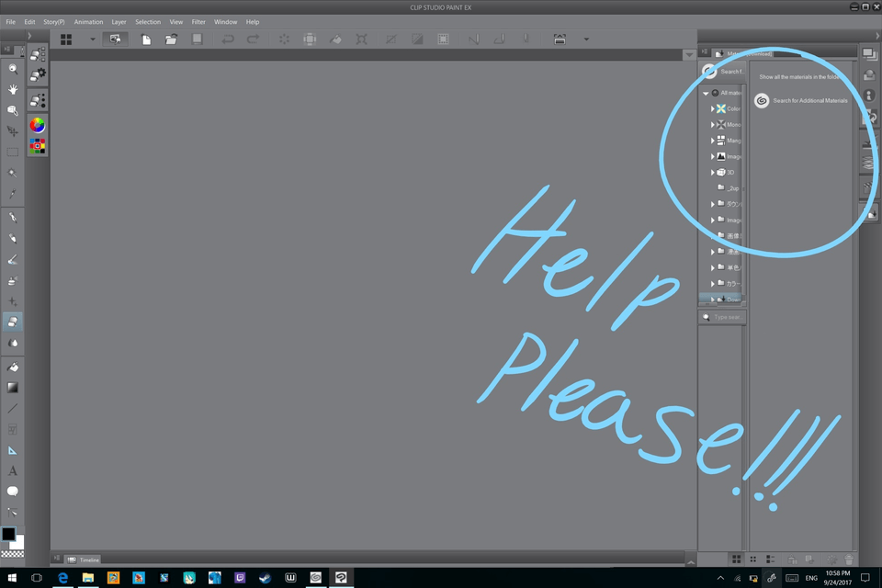Open the Filter menu
The height and width of the screenshot is (588, 882).
198,22
